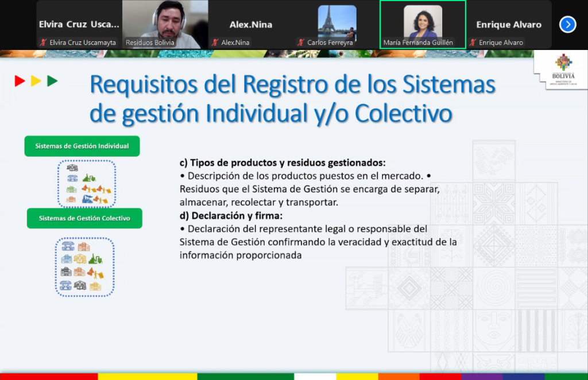Click the Sistemas de Gestión Individual button

[x=82, y=146]
